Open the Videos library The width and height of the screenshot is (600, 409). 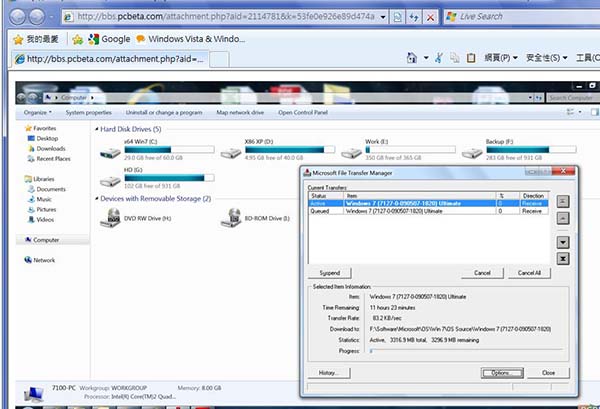coord(41,220)
